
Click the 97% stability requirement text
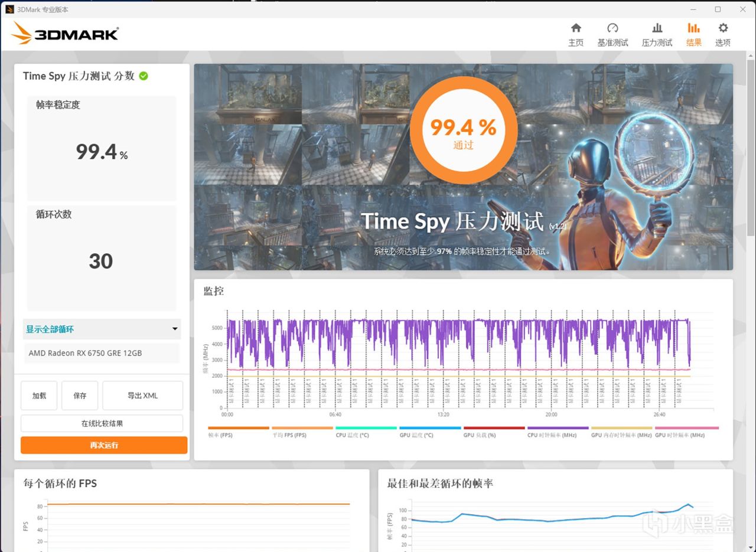point(462,251)
